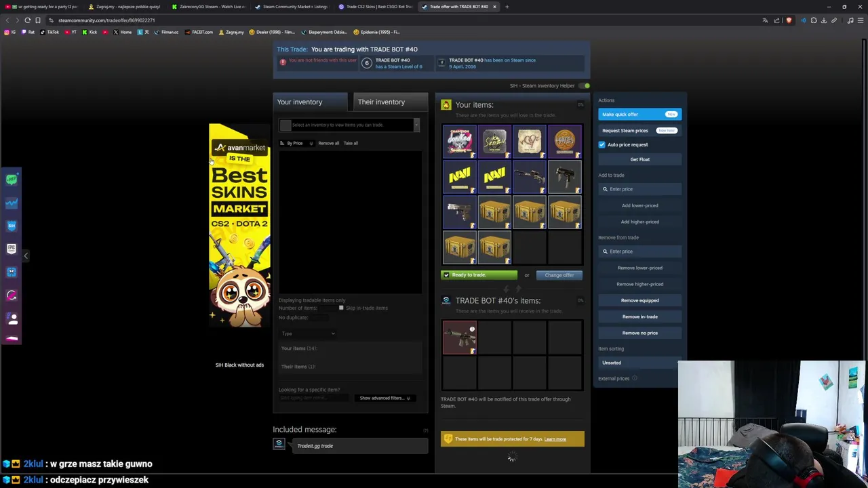
Task: Click the Brave shields icon
Action: click(x=789, y=20)
